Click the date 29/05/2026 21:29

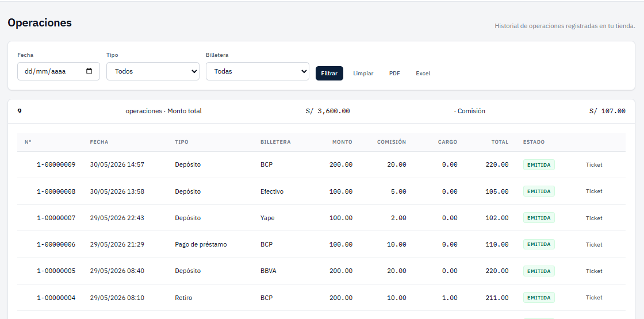tap(117, 244)
